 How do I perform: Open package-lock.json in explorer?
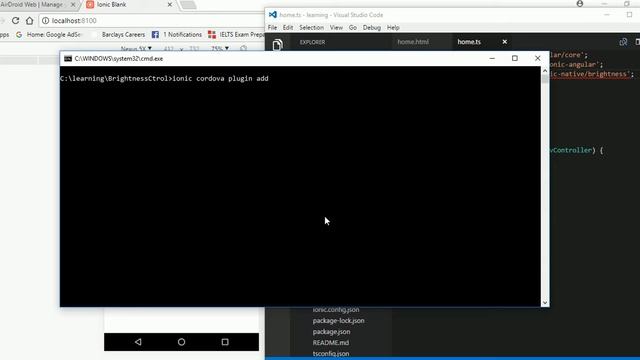pyautogui.click(x=338, y=321)
